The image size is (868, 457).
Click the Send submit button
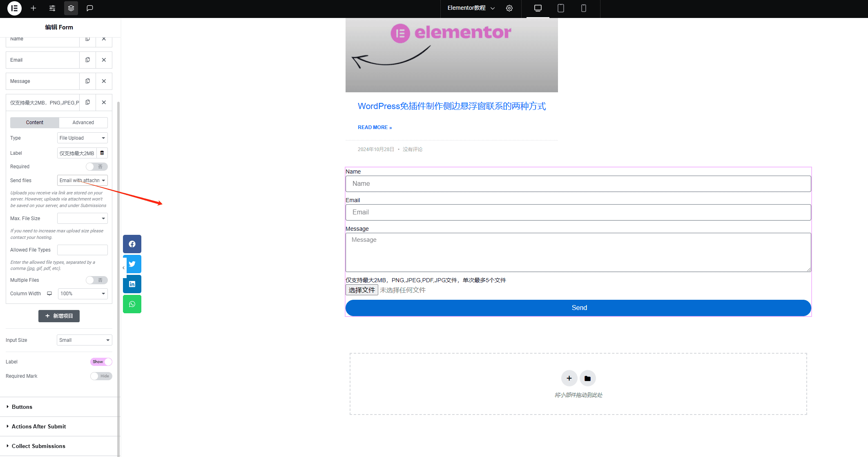578,308
